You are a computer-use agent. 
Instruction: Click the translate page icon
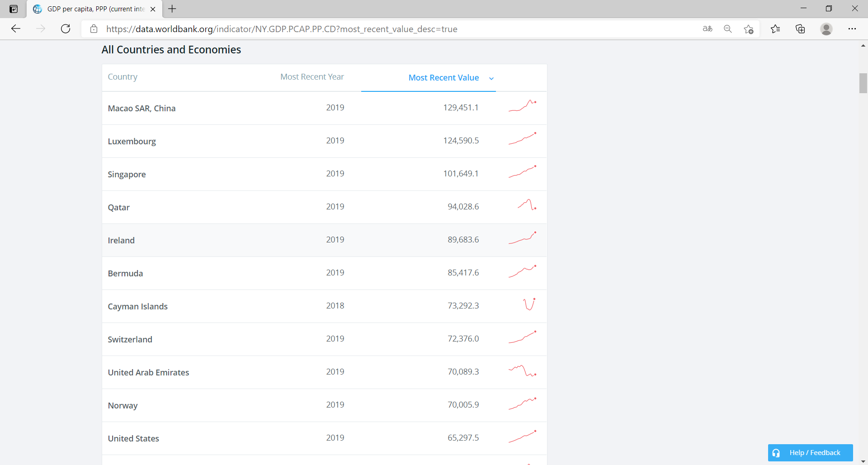point(707,29)
